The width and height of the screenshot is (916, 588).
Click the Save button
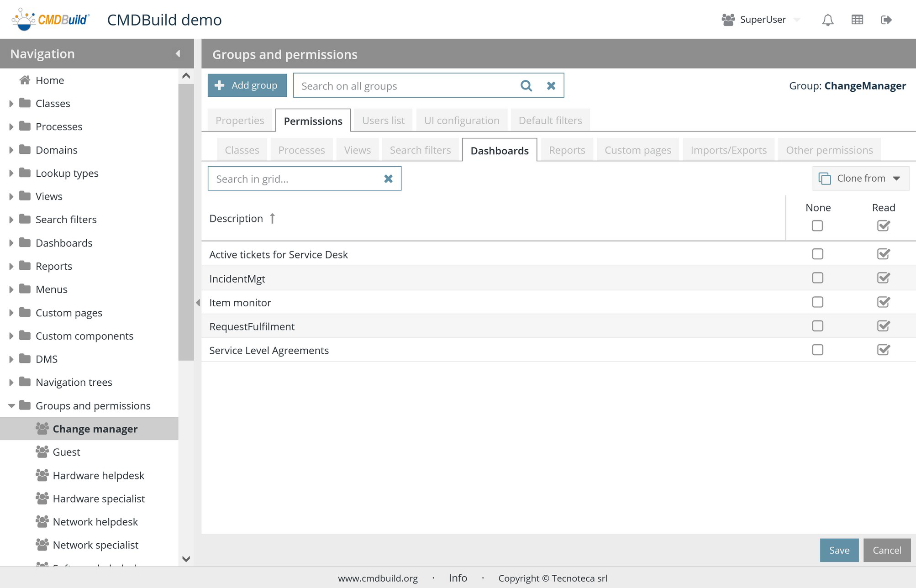[x=839, y=550]
